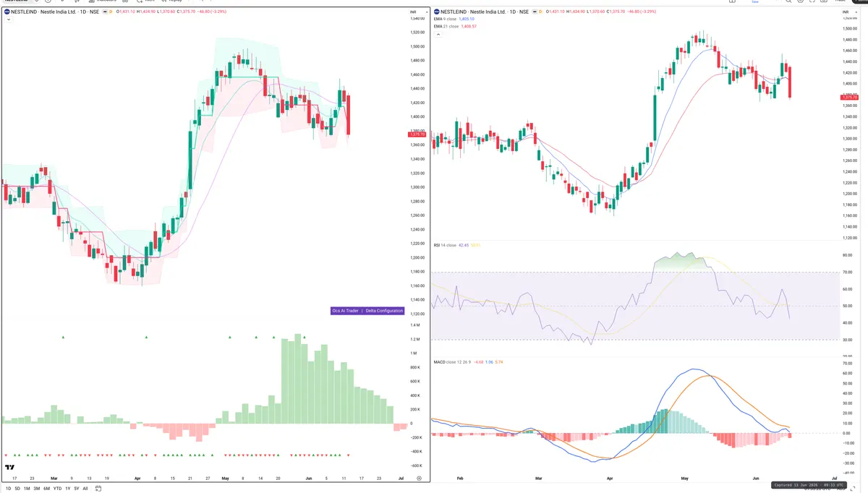The width and height of the screenshot is (868, 493).
Task: Open time axis settings gear on left chart
Action: pos(419,479)
